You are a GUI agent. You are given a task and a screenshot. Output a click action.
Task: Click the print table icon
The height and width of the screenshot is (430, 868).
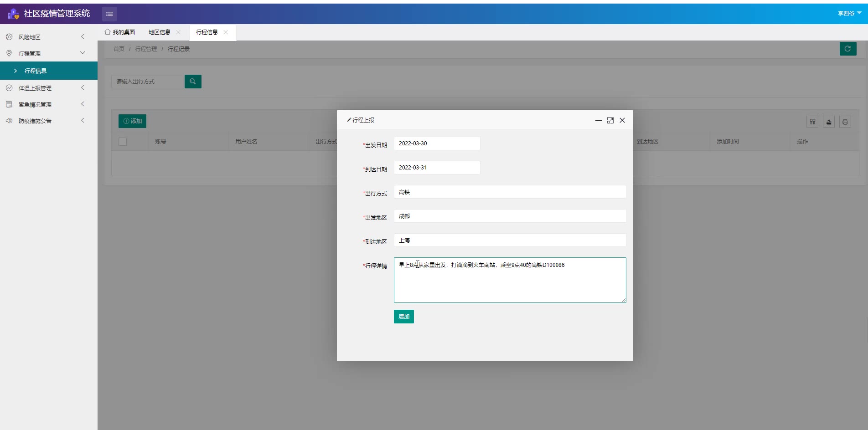(x=845, y=122)
